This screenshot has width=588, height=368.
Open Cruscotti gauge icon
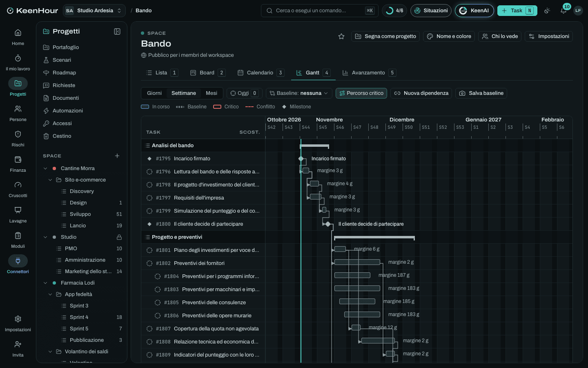18,189
